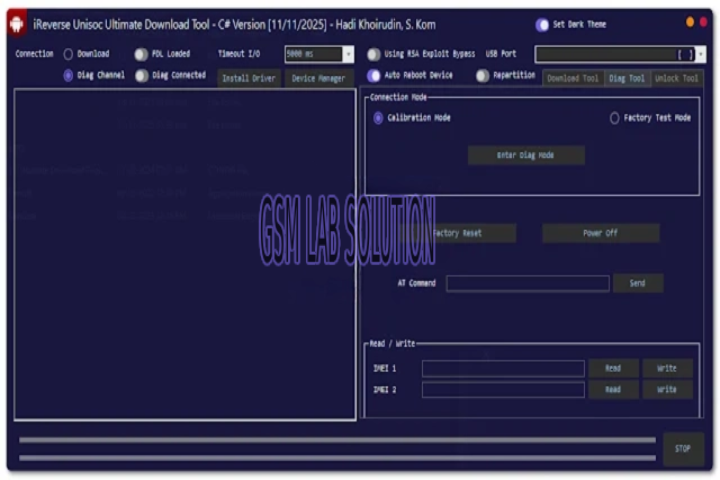Open the Unlock Tool tab

[677, 78]
